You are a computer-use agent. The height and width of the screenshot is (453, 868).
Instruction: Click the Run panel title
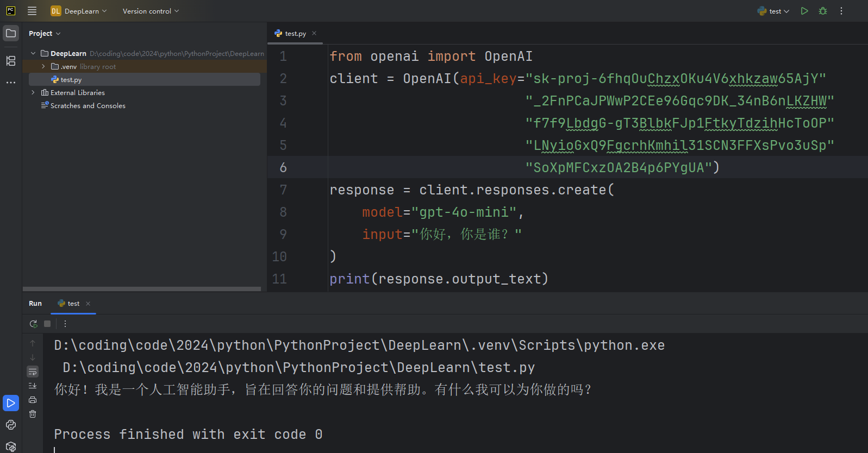[x=35, y=303]
